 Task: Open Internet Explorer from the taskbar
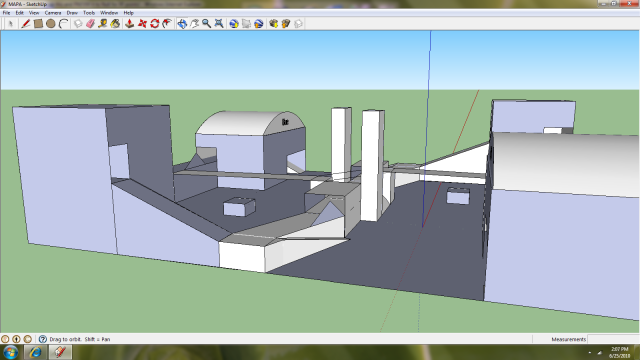(x=35, y=352)
